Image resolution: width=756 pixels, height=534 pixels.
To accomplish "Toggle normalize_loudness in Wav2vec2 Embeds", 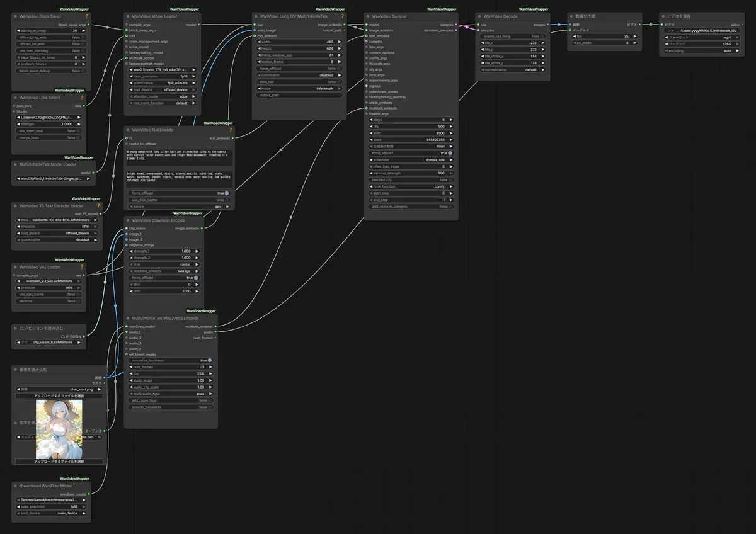I will 171,360.
